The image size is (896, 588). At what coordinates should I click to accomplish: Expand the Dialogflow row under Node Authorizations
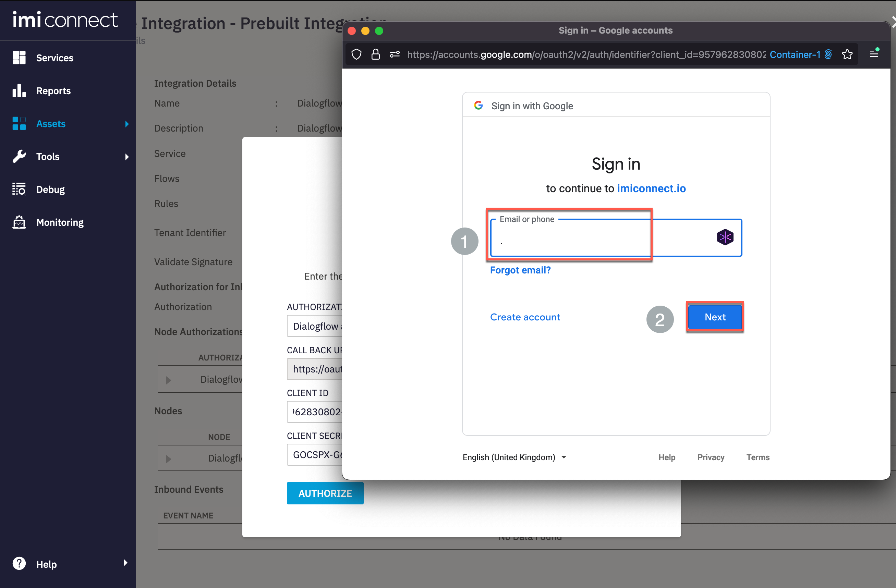coord(168,380)
